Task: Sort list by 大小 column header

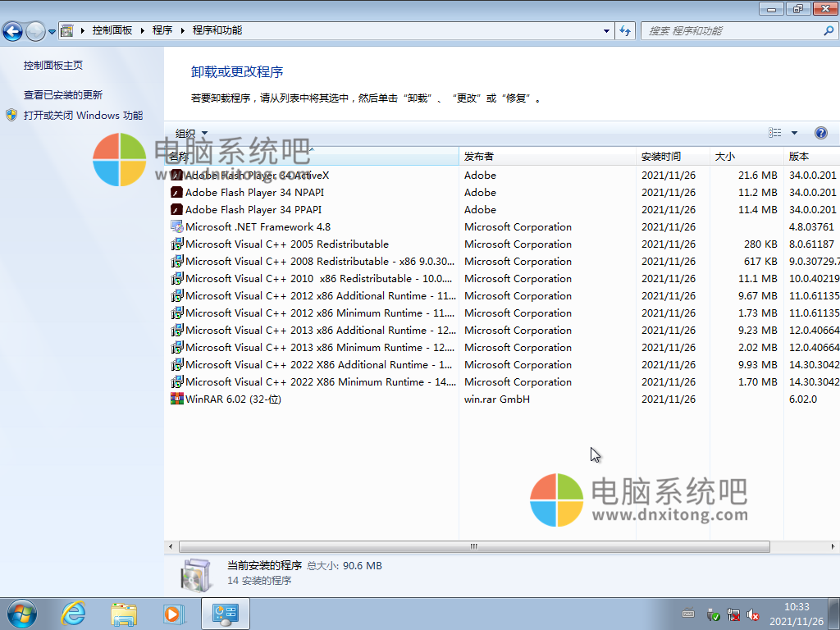Action: point(746,157)
